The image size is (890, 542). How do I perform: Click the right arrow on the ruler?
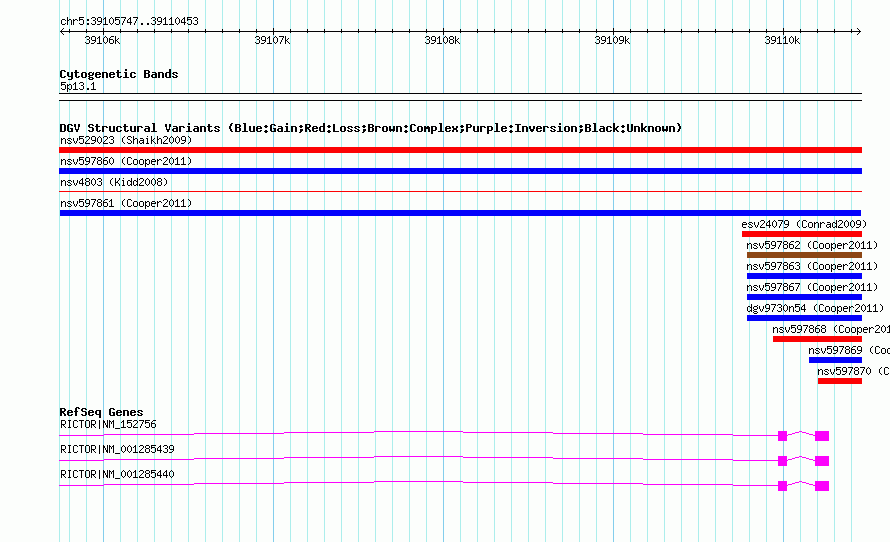coord(859,31)
